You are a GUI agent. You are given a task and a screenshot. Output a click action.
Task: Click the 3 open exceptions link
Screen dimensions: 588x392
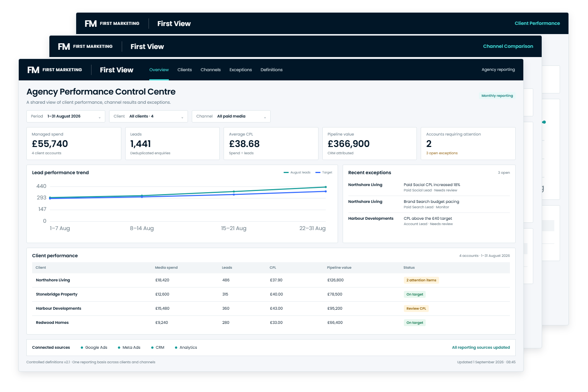click(442, 153)
